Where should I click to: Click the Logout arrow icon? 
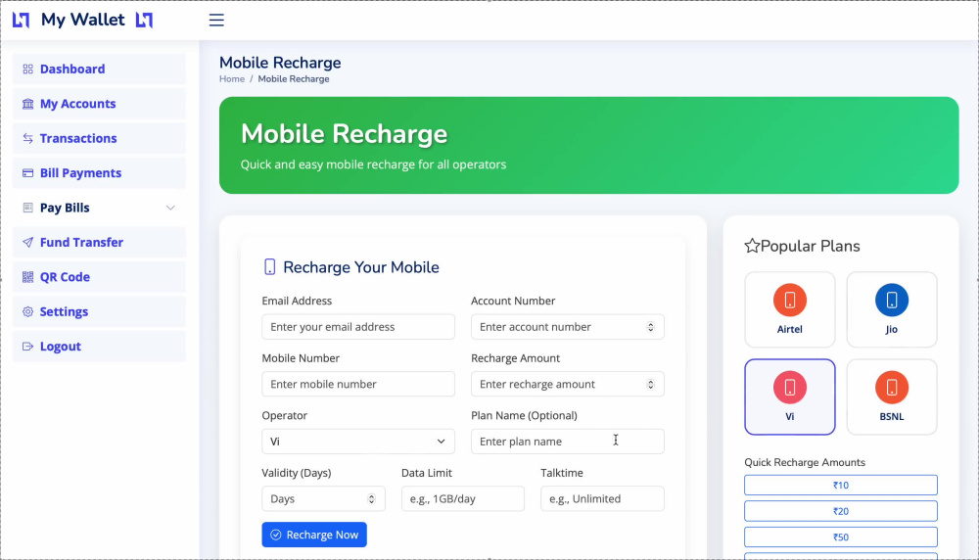coord(28,347)
